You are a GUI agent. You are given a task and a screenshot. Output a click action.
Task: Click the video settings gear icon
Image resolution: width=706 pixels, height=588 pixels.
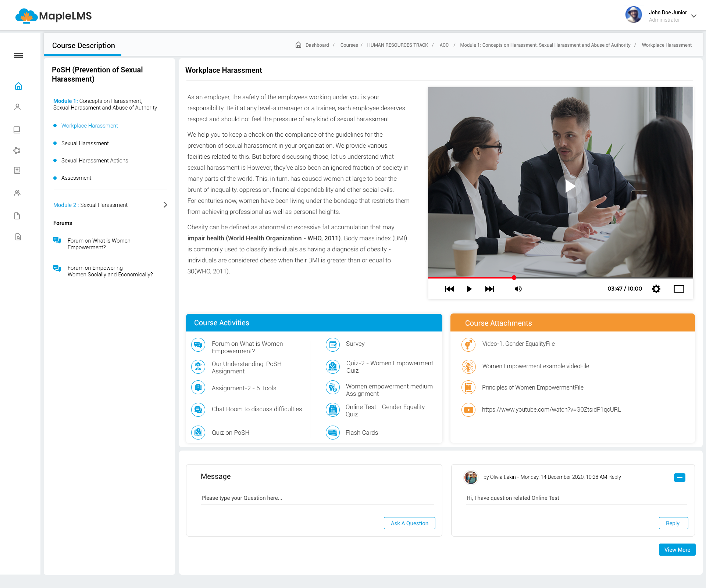point(656,289)
